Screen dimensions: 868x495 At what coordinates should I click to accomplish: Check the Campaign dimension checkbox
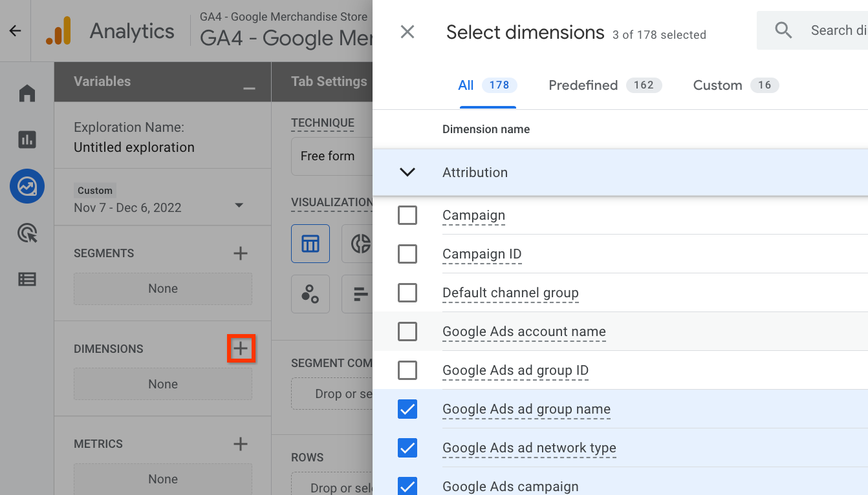tap(407, 215)
